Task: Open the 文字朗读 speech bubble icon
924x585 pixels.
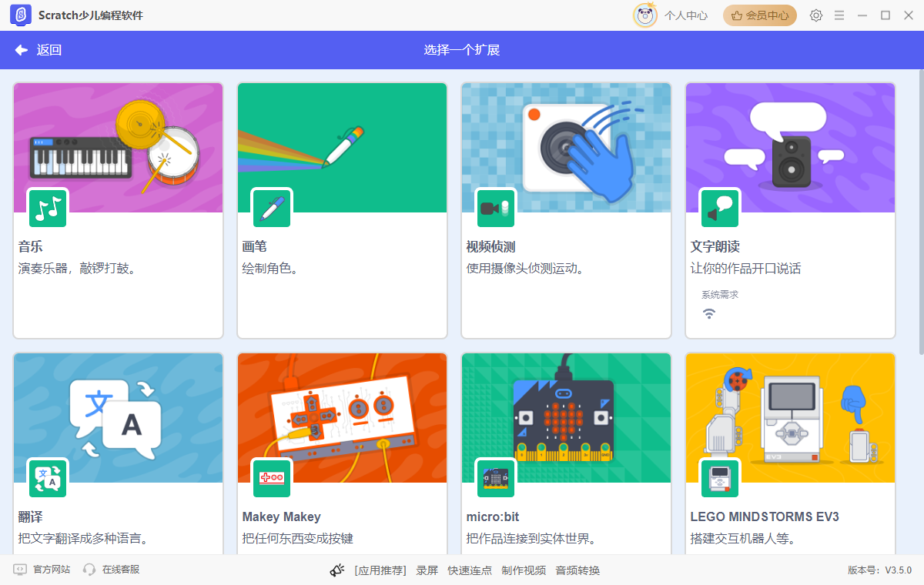Action: tap(720, 208)
